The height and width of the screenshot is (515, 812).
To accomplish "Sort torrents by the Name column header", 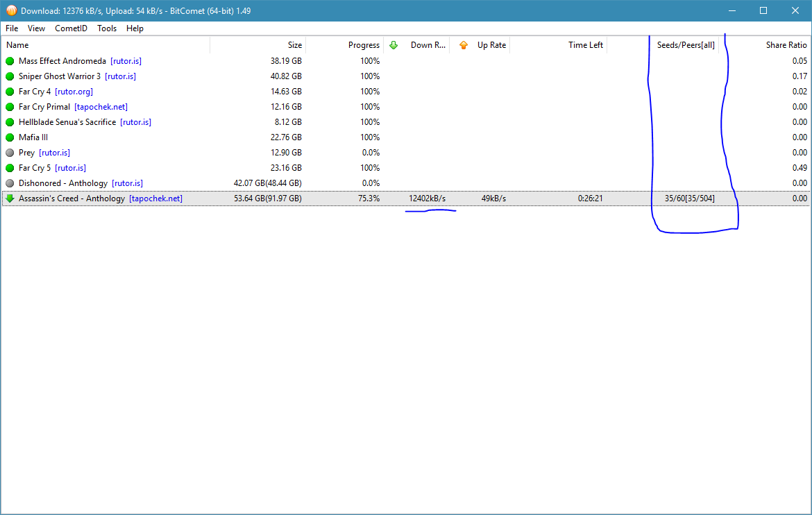I will (x=17, y=45).
